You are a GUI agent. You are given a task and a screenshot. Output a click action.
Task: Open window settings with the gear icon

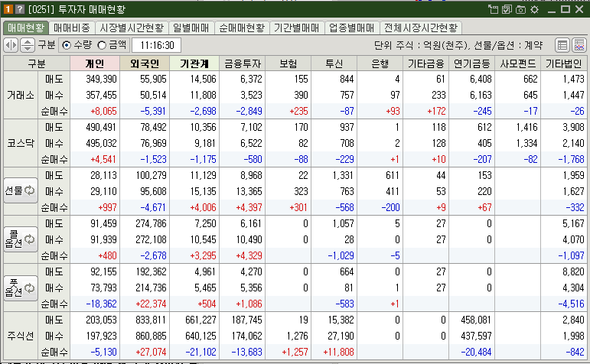pyautogui.click(x=535, y=9)
